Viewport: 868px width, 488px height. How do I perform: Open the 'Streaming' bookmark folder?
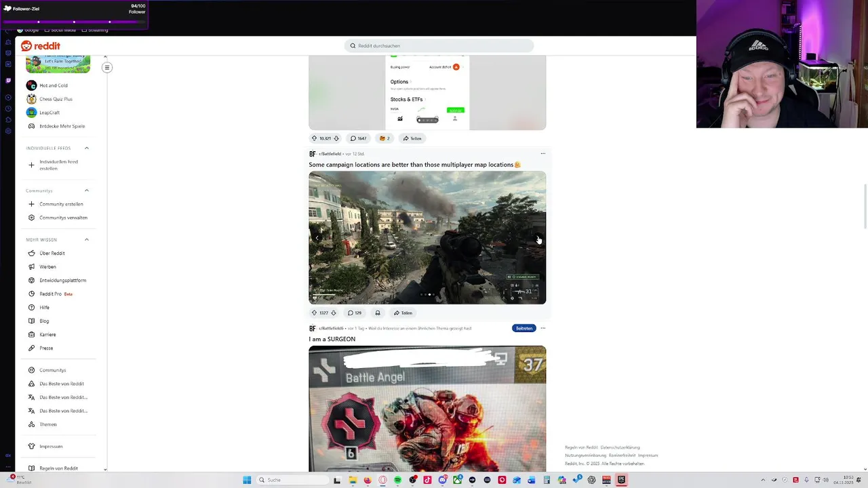(x=94, y=30)
